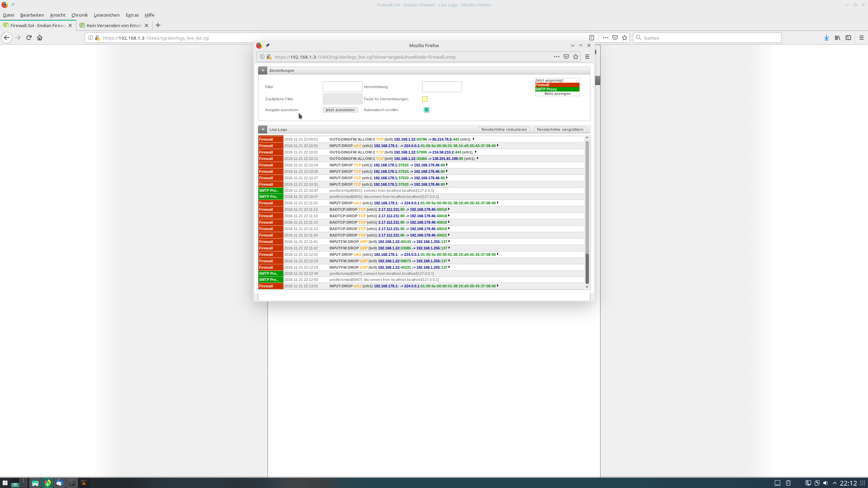Go to the Firefox home page icon

tap(40, 38)
